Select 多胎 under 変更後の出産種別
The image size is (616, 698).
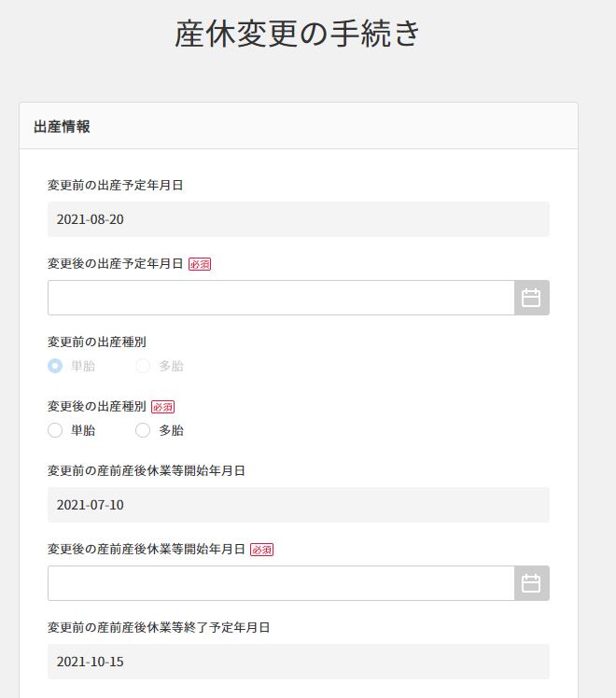pyautogui.click(x=143, y=430)
